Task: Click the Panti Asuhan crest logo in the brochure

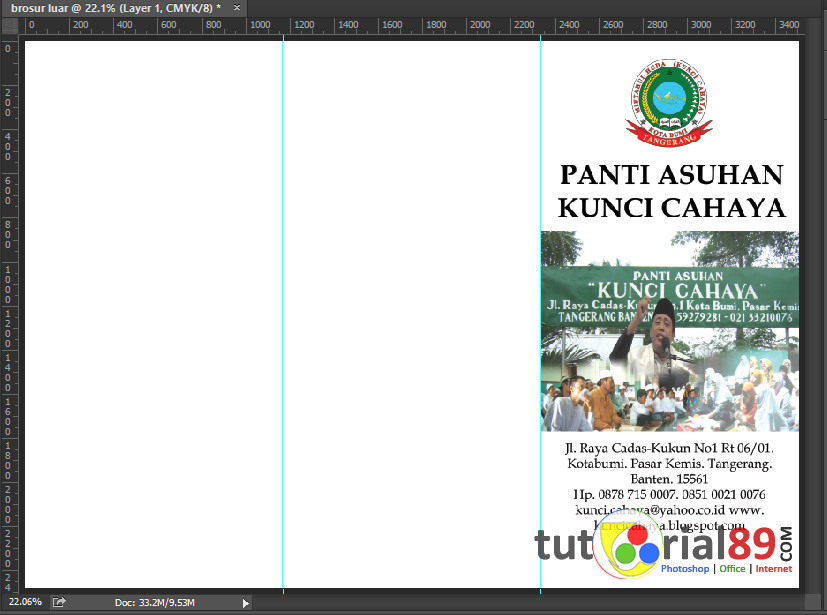Action: (x=669, y=101)
